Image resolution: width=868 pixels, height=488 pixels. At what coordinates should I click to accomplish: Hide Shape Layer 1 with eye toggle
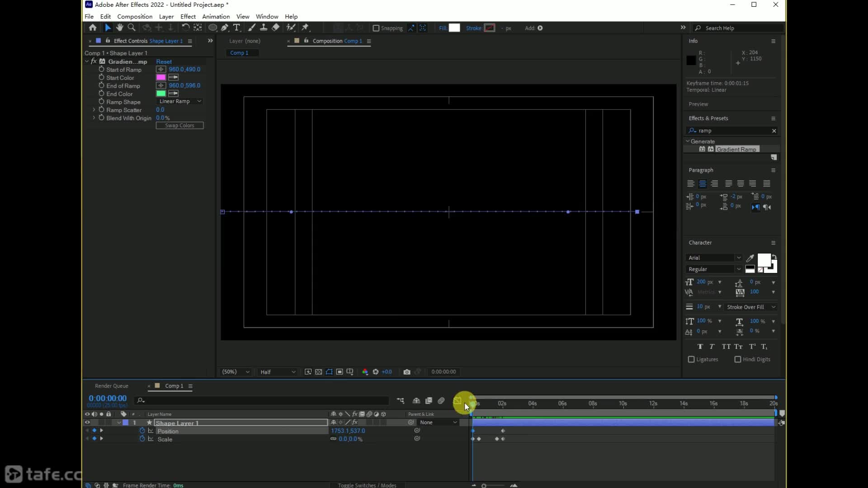87,423
